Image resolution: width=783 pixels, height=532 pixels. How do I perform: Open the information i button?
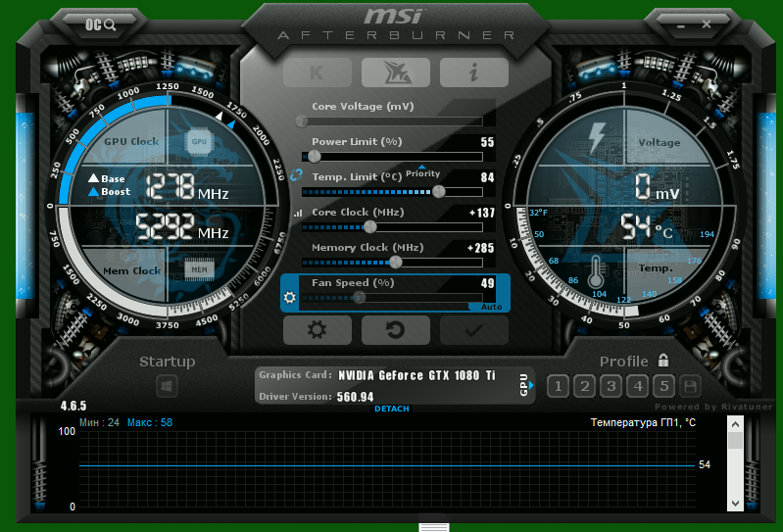click(x=474, y=73)
